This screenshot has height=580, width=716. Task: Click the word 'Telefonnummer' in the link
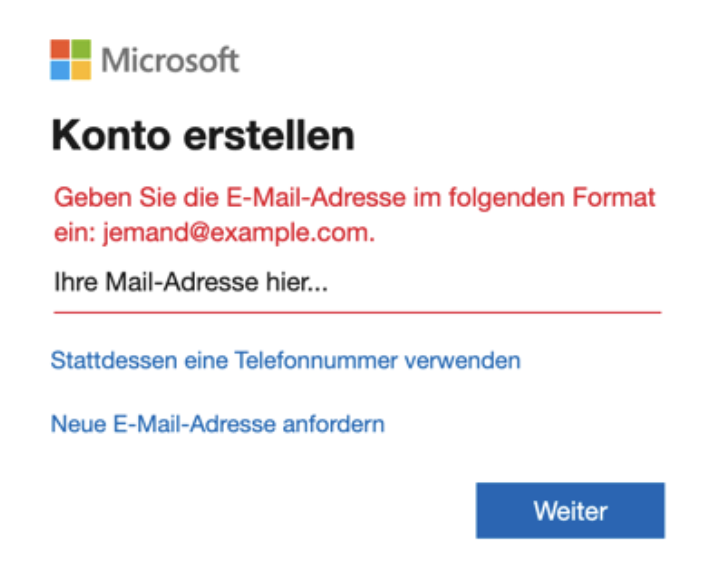click(x=319, y=360)
